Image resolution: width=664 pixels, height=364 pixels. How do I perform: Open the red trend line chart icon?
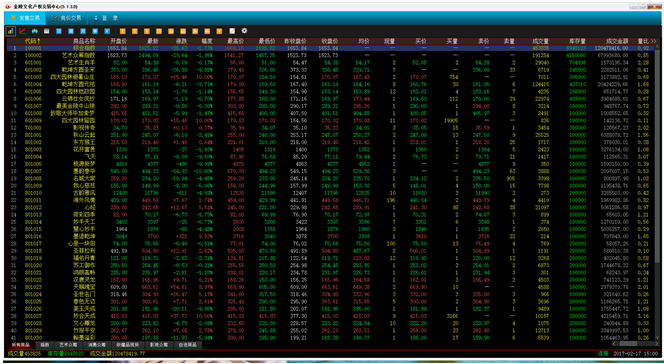click(x=23, y=31)
